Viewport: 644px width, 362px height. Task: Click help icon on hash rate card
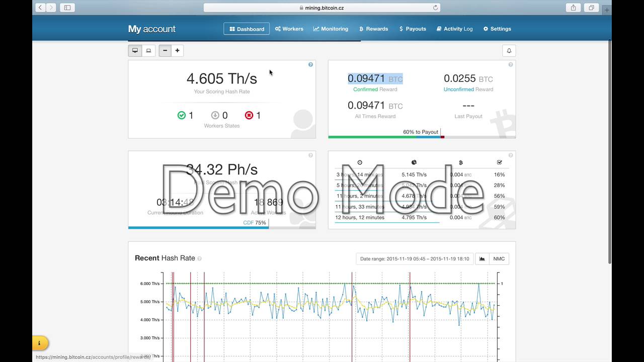(310, 64)
